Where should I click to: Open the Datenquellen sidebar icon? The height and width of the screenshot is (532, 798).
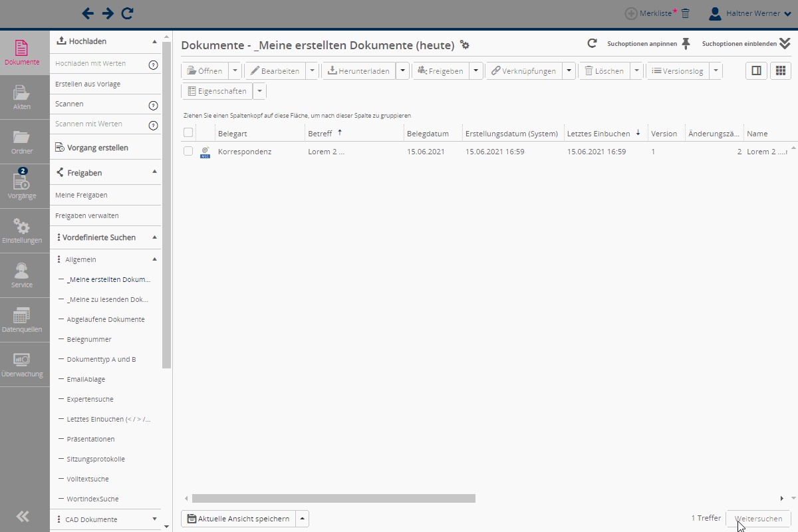[22, 319]
